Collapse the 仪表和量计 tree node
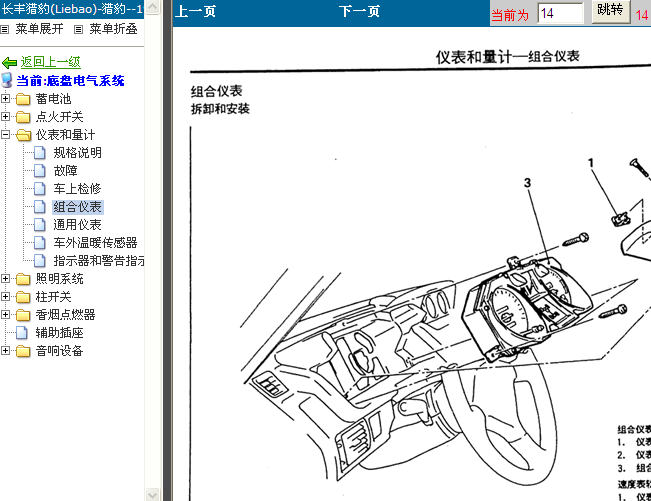 [5, 134]
